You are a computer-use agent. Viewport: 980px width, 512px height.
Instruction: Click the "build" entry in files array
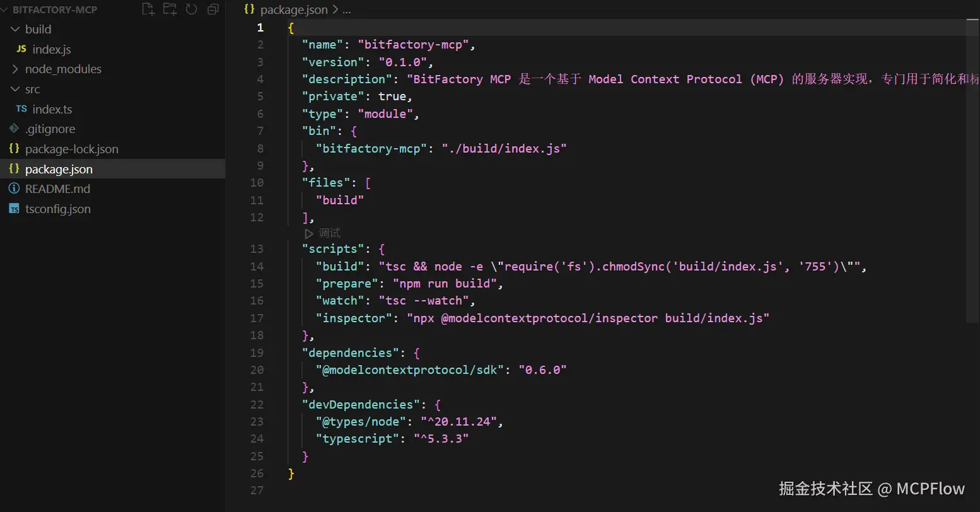point(340,200)
